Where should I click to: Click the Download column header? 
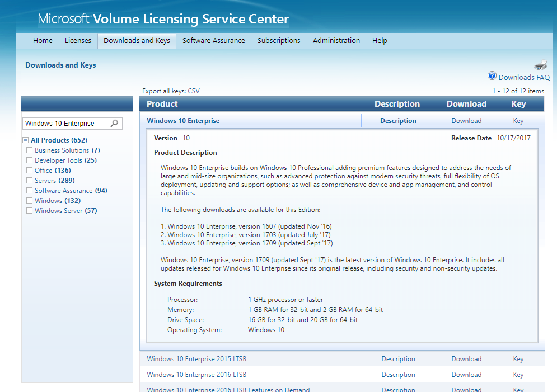[466, 104]
